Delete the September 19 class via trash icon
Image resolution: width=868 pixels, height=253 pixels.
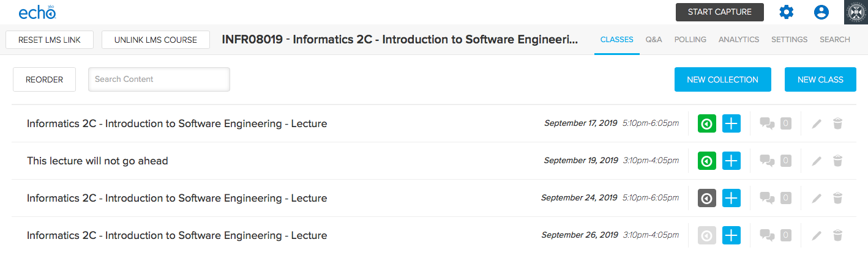tap(838, 161)
